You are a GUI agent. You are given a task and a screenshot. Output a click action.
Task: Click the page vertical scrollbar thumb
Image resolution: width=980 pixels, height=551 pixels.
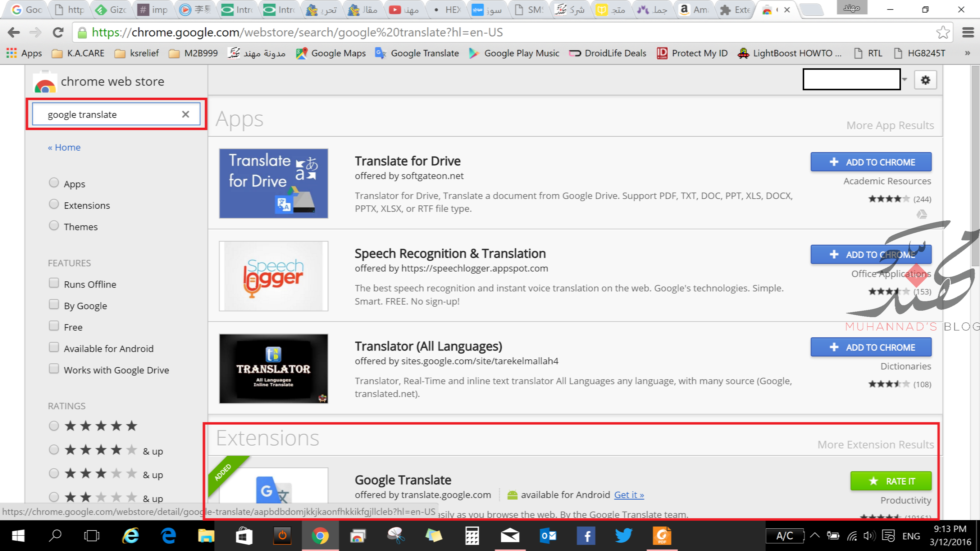click(x=975, y=166)
